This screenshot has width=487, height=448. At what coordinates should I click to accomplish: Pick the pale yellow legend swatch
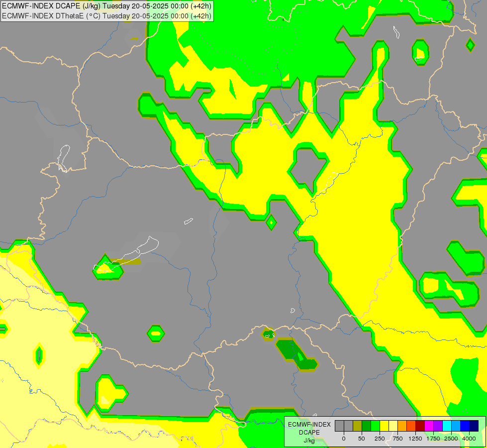point(393,426)
